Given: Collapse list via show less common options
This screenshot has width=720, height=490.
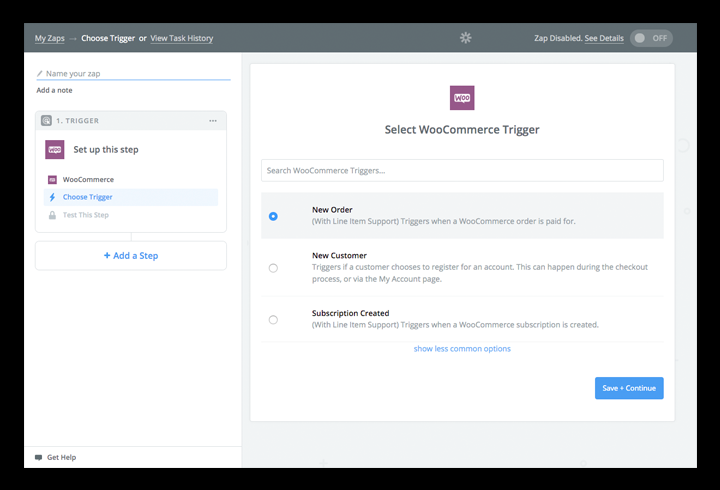Looking at the screenshot, I should [462, 349].
